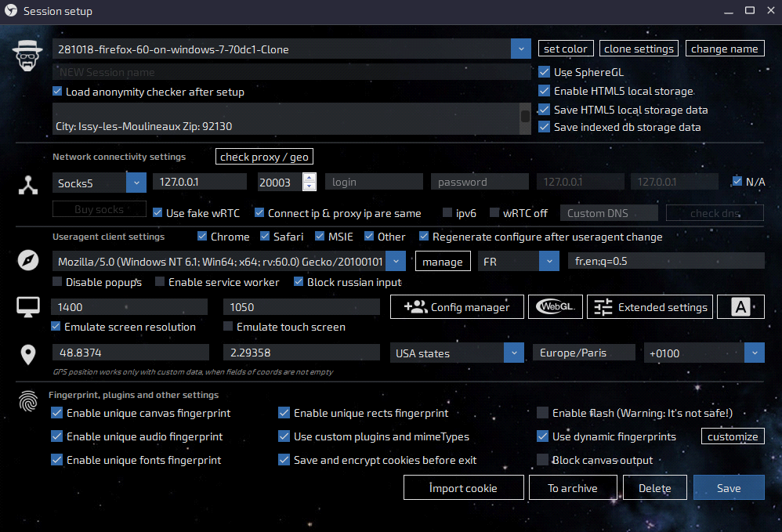This screenshot has width=782, height=532.
Task: Click the GPS location pin icon
Action: click(28, 354)
